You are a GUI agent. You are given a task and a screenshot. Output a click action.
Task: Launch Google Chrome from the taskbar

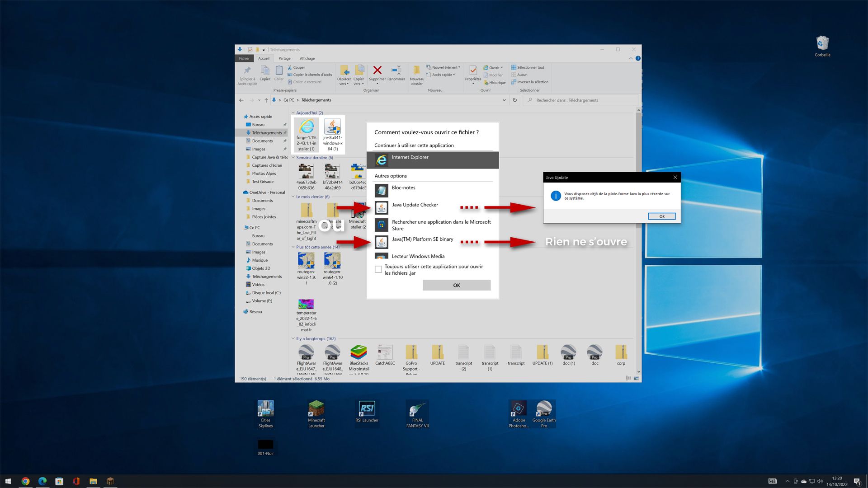25,481
